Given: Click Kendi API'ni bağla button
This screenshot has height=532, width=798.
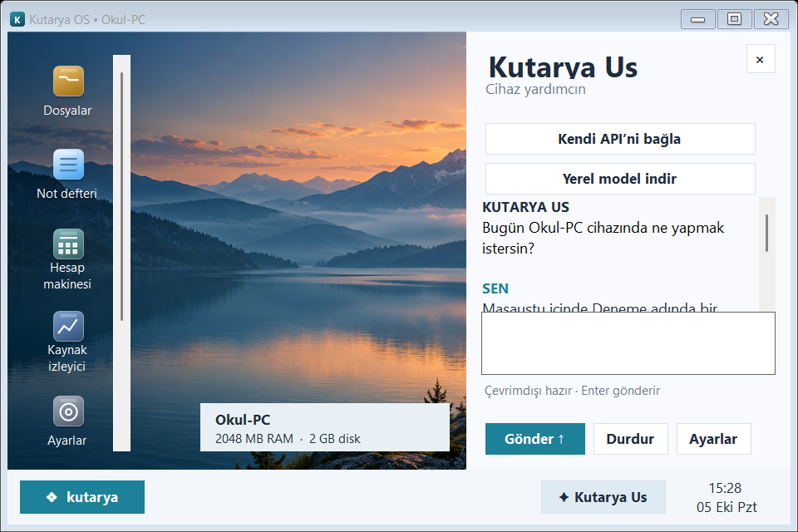Looking at the screenshot, I should (x=620, y=139).
